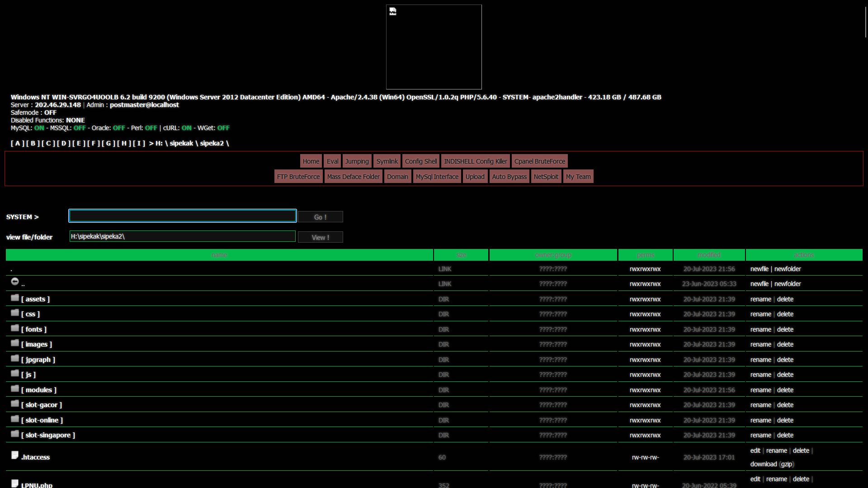Open Mass Deface Folder
Image resolution: width=868 pixels, height=488 pixels.
click(354, 177)
